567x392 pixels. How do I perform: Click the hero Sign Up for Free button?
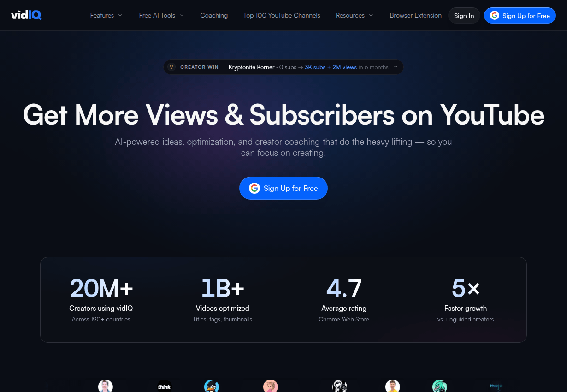[x=283, y=188]
